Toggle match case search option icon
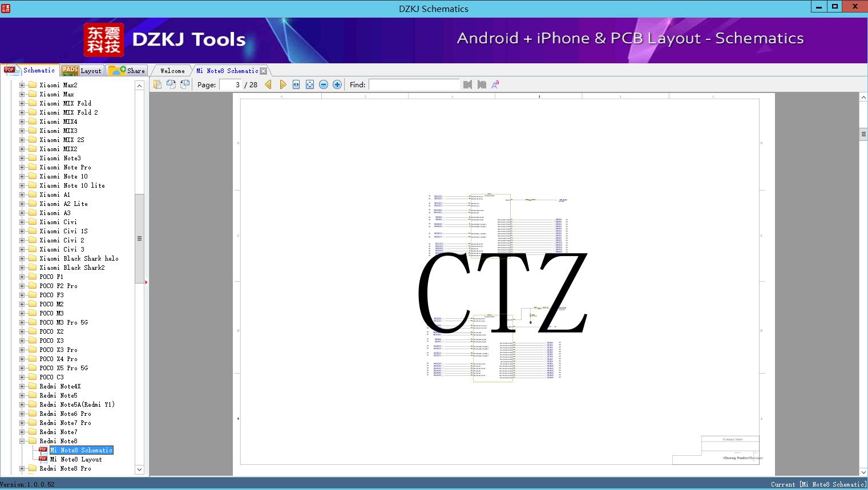 point(495,84)
